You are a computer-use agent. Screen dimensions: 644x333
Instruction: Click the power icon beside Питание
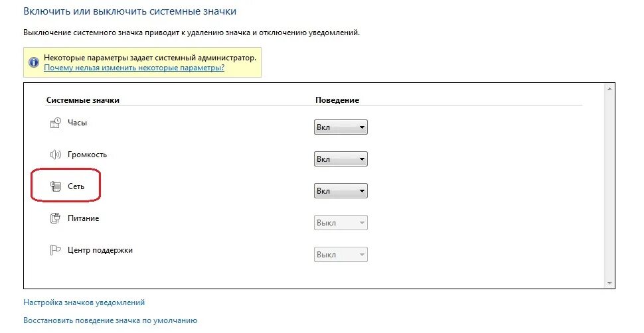55,218
